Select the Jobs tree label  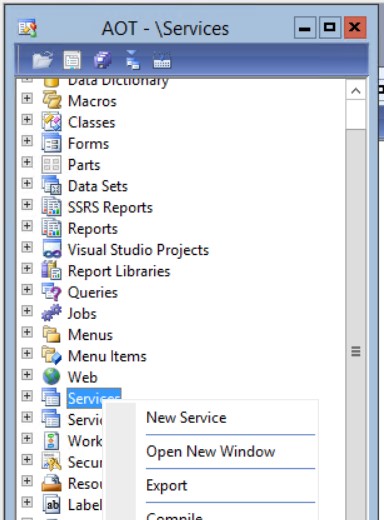coord(82,314)
